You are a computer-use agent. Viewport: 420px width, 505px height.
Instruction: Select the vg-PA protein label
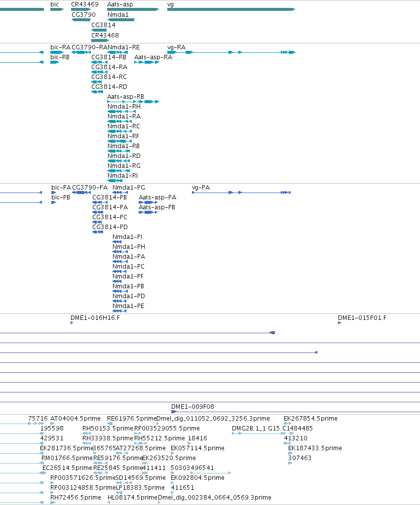[201, 188]
